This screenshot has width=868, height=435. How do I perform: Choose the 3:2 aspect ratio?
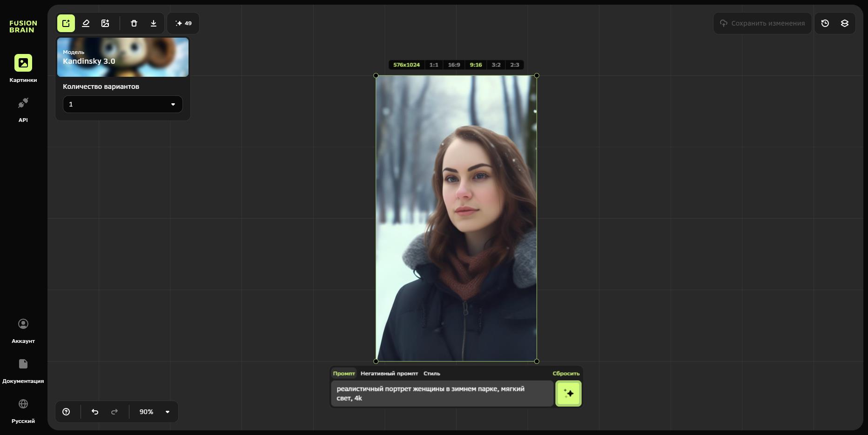click(496, 65)
